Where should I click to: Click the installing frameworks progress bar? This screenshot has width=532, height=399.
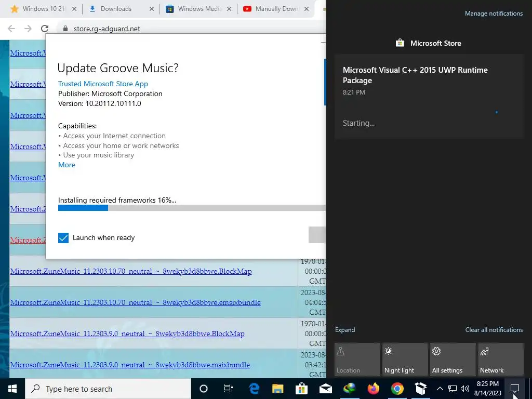[192, 208]
